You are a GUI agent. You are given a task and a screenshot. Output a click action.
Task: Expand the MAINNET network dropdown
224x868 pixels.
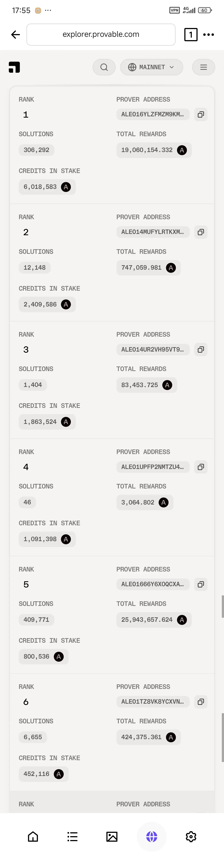coord(152,67)
